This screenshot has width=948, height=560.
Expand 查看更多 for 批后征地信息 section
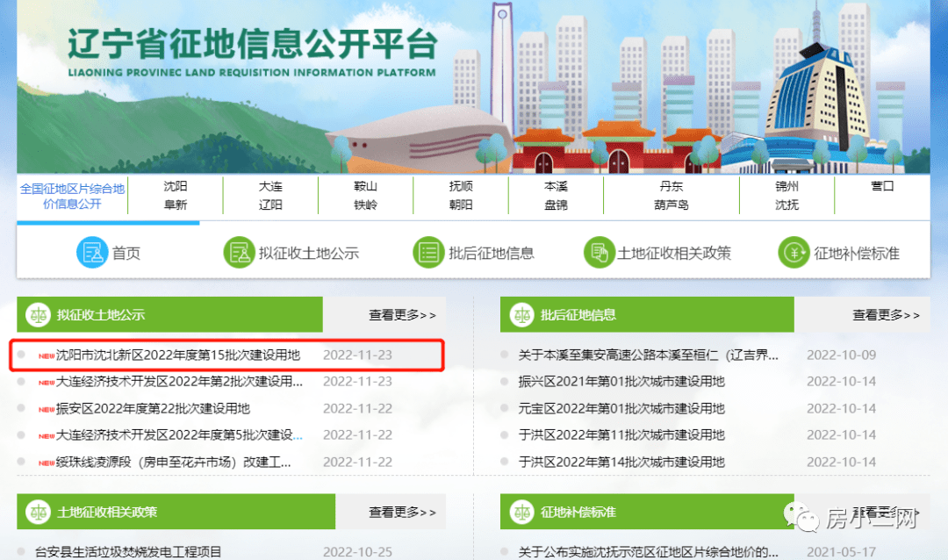886,315
